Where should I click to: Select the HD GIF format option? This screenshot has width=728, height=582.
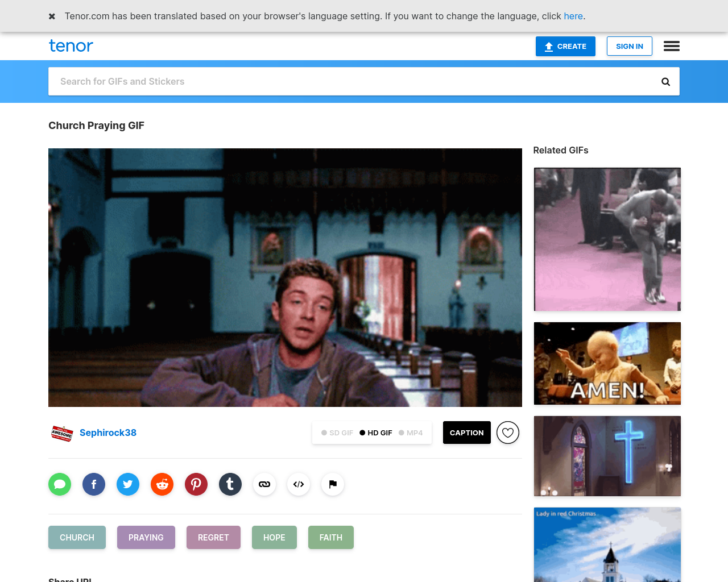pyautogui.click(x=376, y=433)
